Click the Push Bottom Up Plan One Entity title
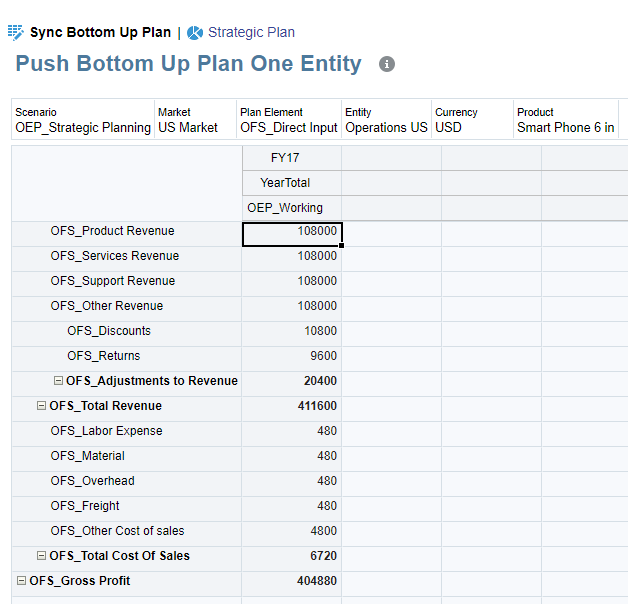 pos(189,64)
